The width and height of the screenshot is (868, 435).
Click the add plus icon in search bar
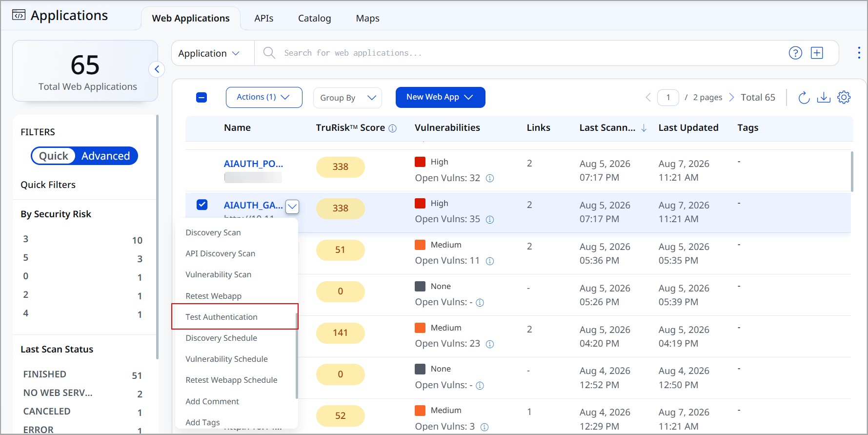pyautogui.click(x=817, y=53)
